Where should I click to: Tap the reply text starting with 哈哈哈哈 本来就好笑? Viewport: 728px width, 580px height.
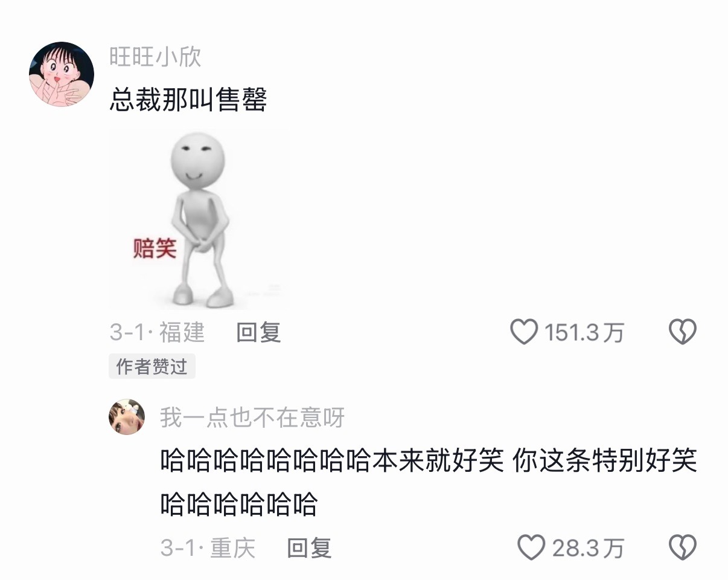(429, 483)
